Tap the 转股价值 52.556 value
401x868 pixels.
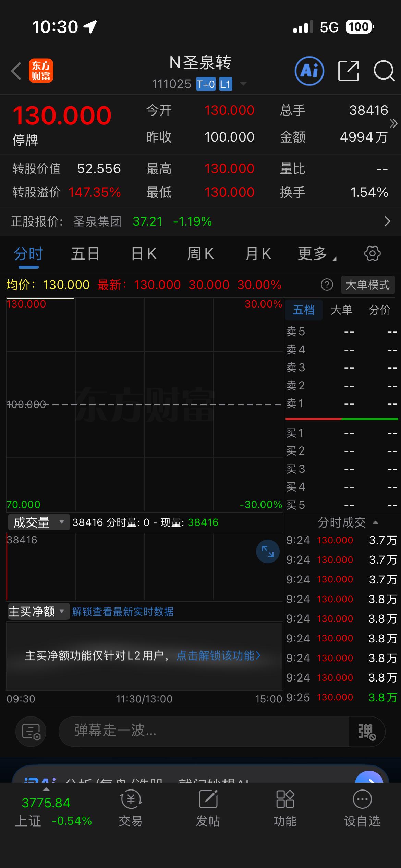pyautogui.click(x=99, y=169)
